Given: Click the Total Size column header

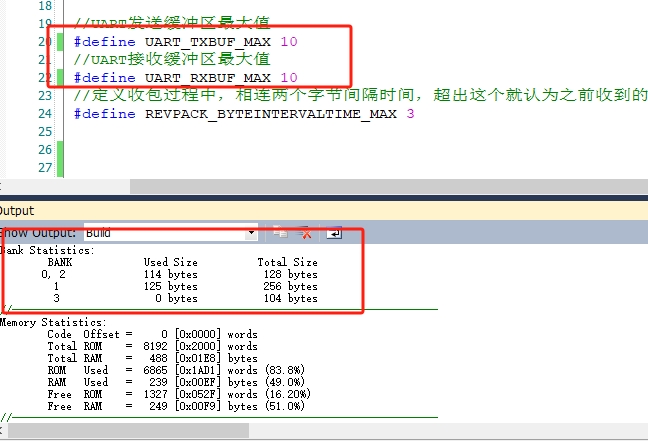Looking at the screenshot, I should pyautogui.click(x=288, y=262).
